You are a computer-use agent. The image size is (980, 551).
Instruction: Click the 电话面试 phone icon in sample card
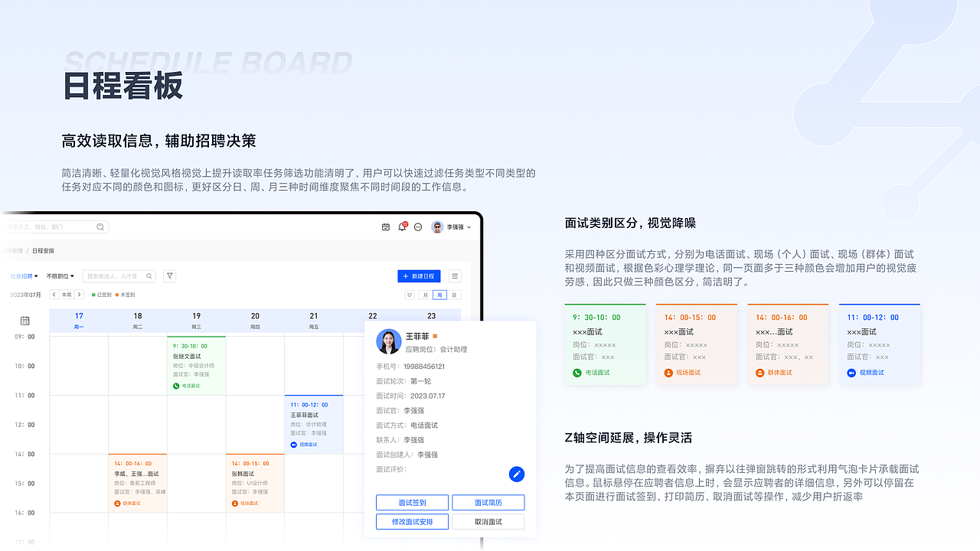click(x=577, y=373)
